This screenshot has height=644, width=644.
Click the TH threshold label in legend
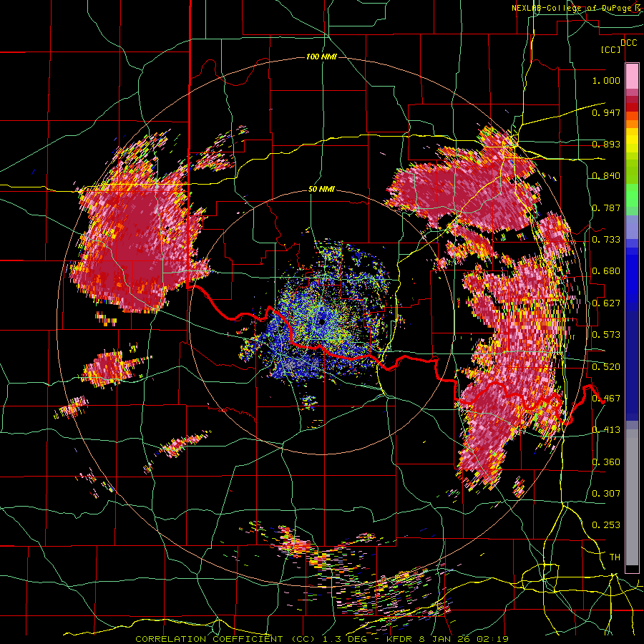click(x=615, y=557)
